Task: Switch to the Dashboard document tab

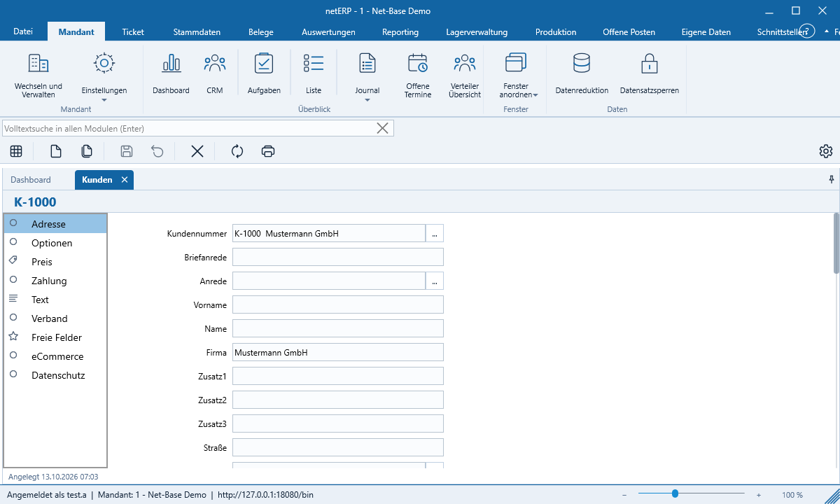Action: point(31,180)
